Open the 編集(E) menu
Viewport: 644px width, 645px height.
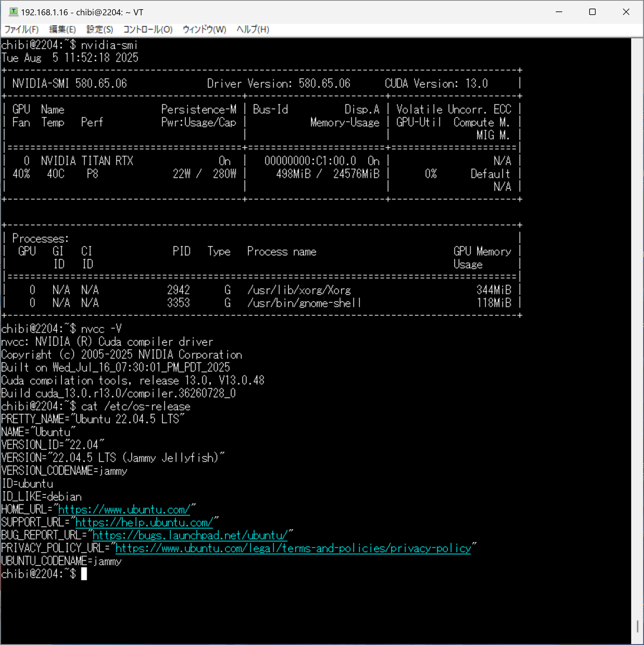(x=62, y=29)
